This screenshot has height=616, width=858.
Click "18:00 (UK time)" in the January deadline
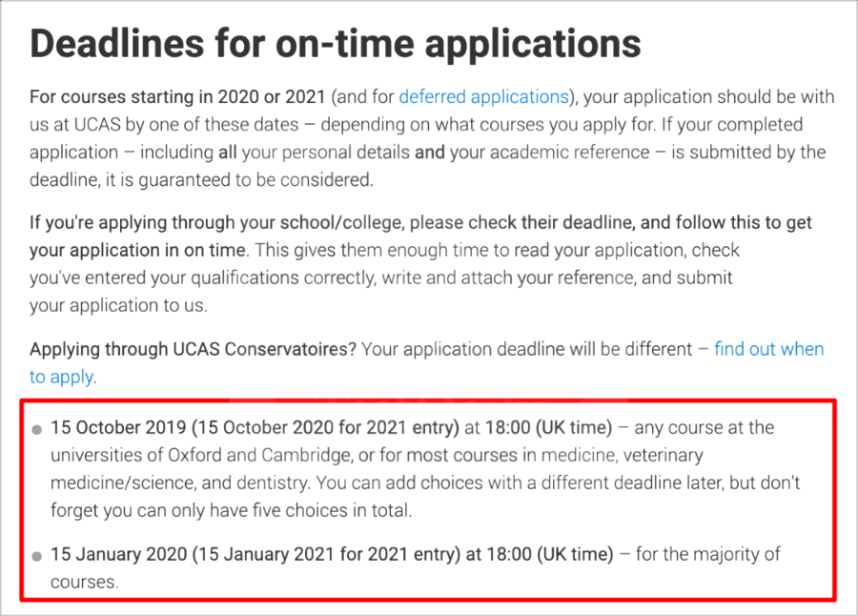(x=550, y=554)
